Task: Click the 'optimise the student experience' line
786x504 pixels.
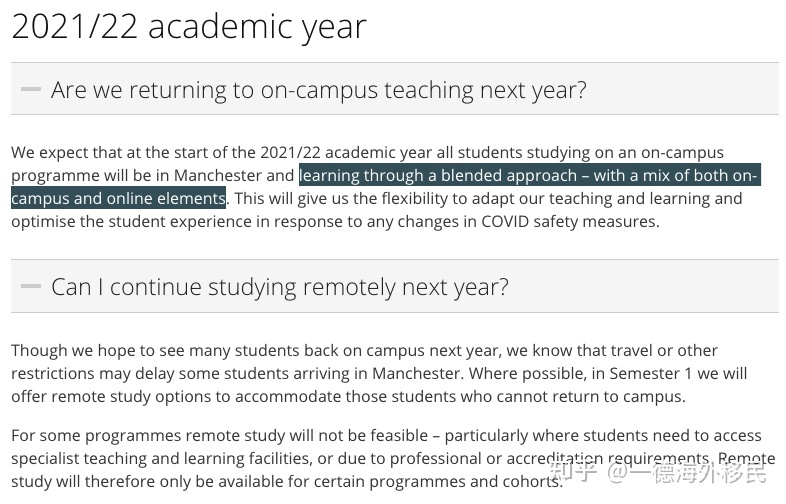Action: coord(335,222)
